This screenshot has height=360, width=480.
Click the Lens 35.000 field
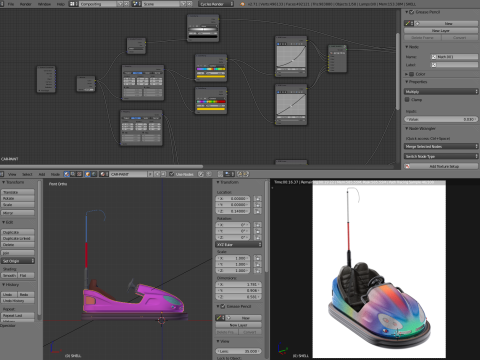239,351
